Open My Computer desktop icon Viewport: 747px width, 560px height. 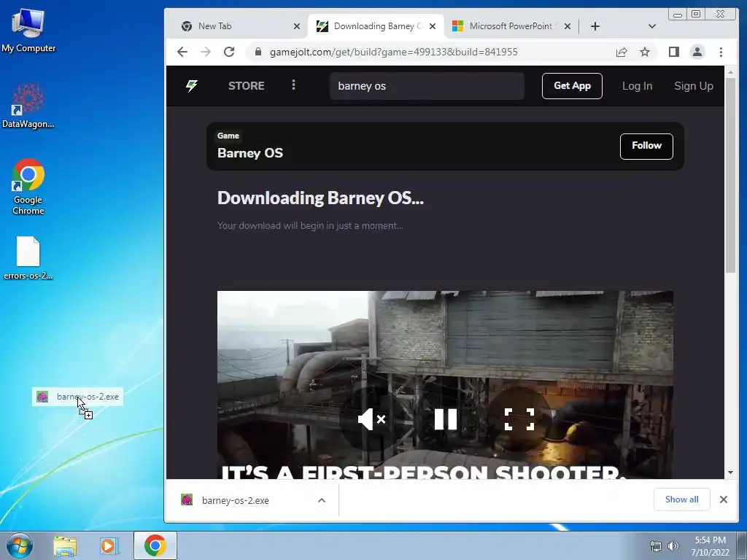(x=28, y=31)
